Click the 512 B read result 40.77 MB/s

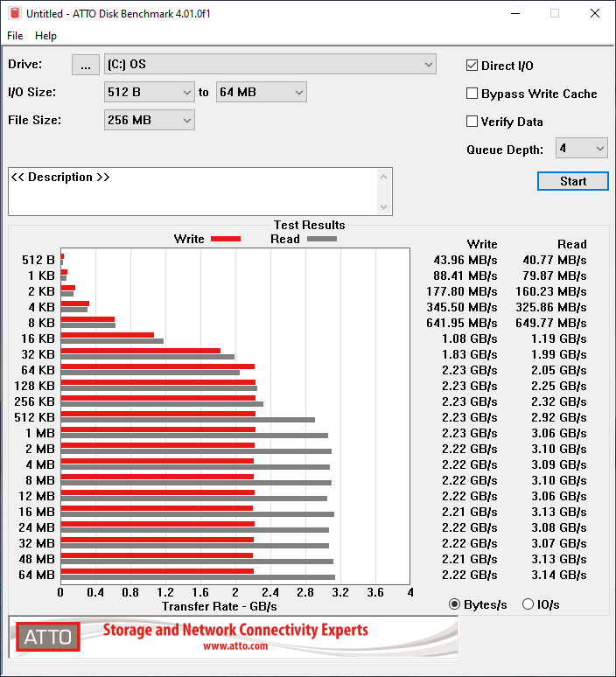555,260
